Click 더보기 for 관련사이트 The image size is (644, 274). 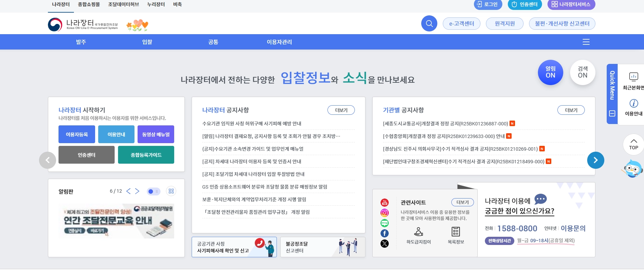tap(463, 202)
